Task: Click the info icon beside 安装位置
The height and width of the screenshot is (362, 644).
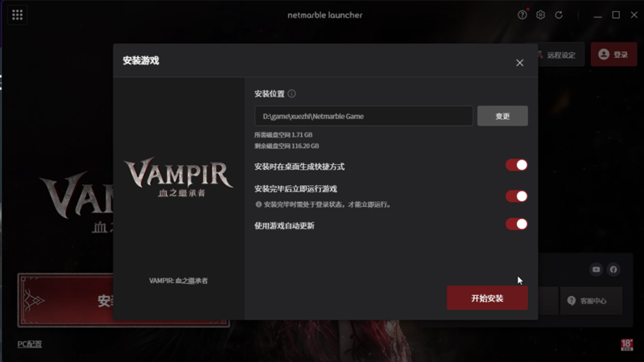Action: click(291, 93)
